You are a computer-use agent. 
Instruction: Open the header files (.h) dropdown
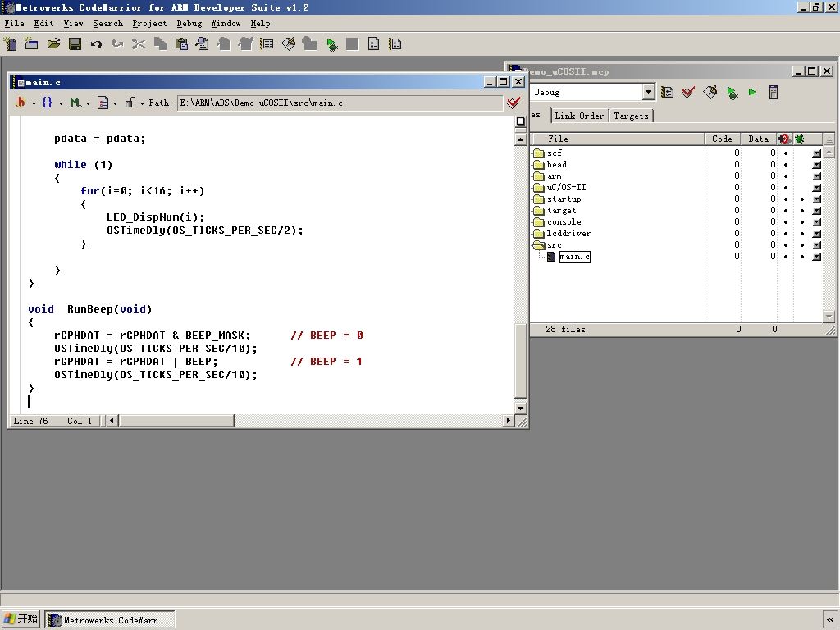click(25, 103)
